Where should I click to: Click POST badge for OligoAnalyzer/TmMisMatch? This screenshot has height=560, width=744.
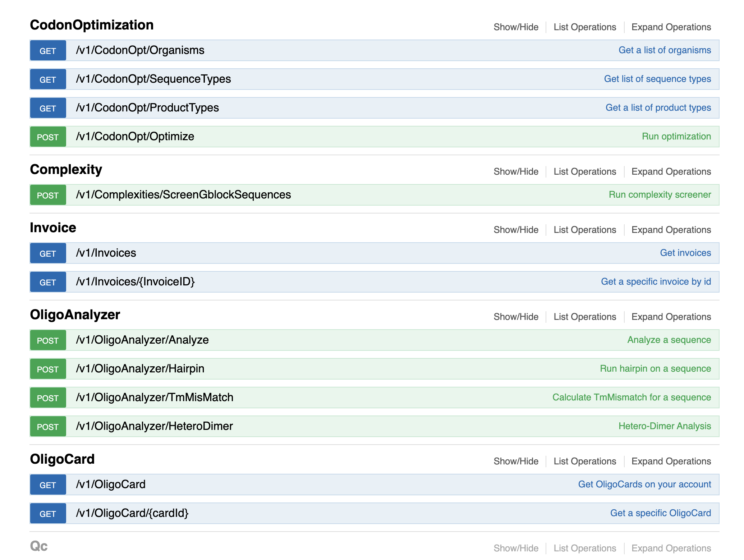[48, 398]
